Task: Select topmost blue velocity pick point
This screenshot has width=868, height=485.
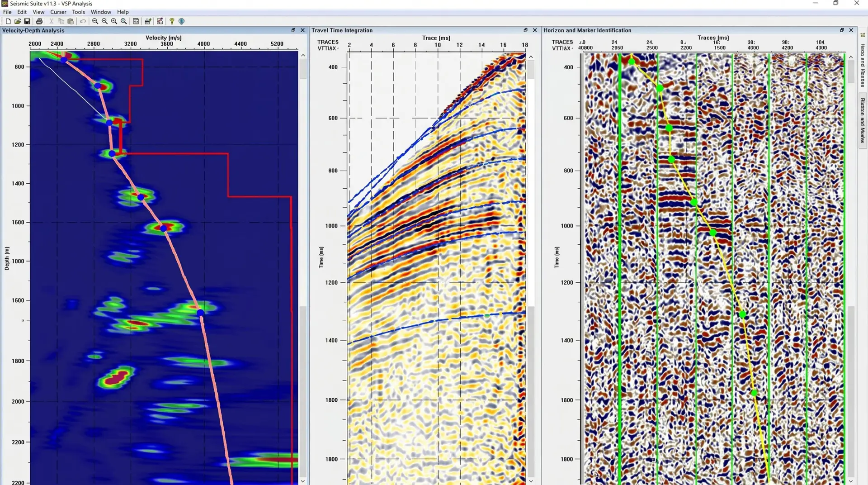Action: [64, 60]
